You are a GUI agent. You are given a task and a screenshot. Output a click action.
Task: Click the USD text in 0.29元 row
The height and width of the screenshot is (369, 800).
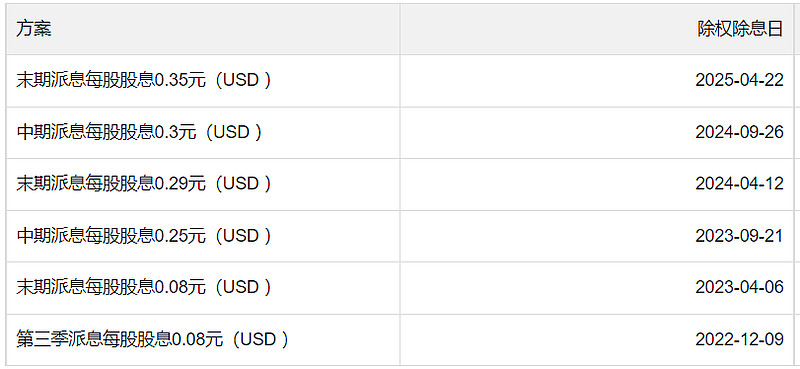241,184
